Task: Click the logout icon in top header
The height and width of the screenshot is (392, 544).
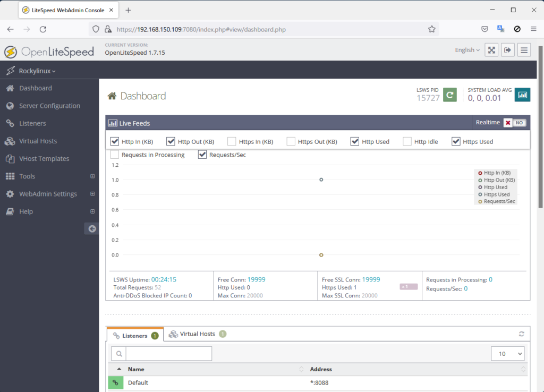Action: point(508,50)
